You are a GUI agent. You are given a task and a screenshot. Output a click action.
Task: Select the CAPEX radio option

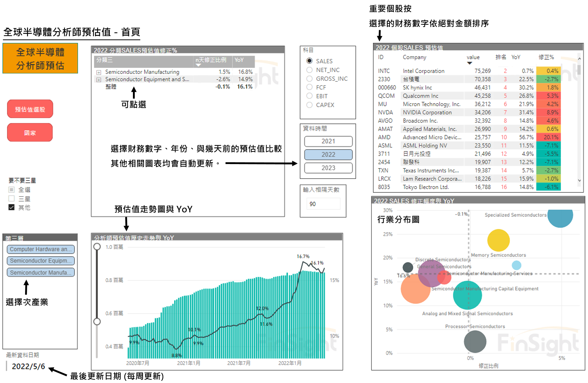coord(310,105)
